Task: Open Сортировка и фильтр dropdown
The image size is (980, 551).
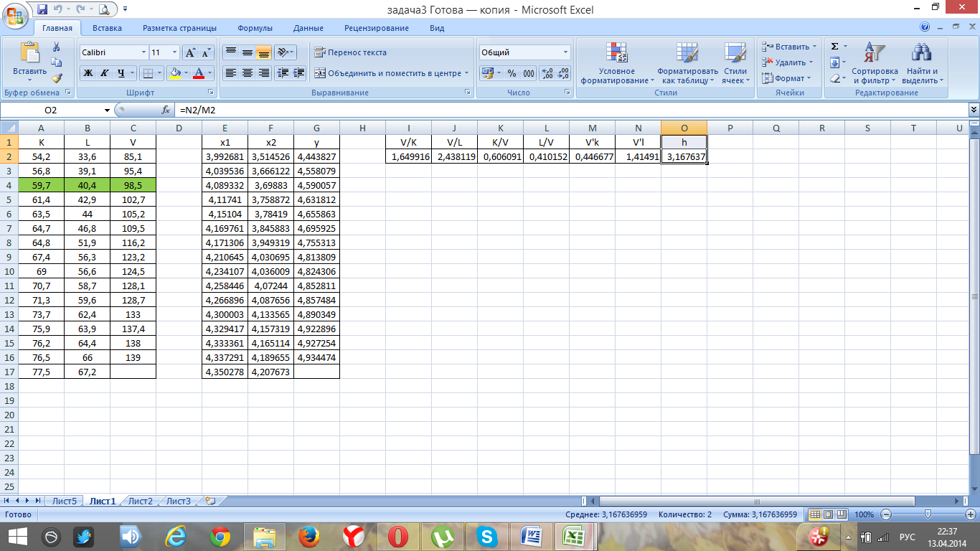Action: pyautogui.click(x=875, y=63)
